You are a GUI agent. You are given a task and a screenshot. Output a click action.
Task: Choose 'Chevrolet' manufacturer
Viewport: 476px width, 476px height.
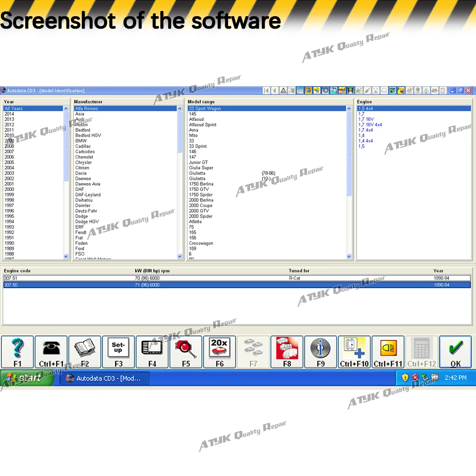(125, 157)
